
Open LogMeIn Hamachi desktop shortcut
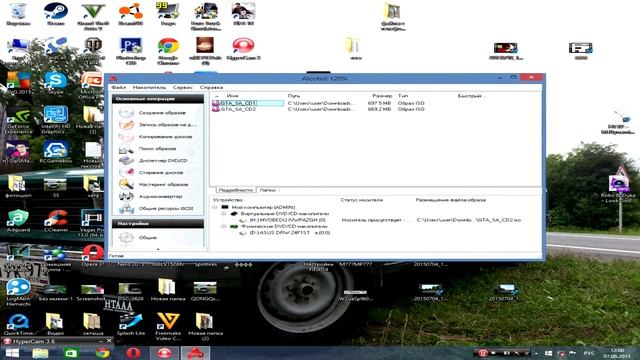pos(18,292)
